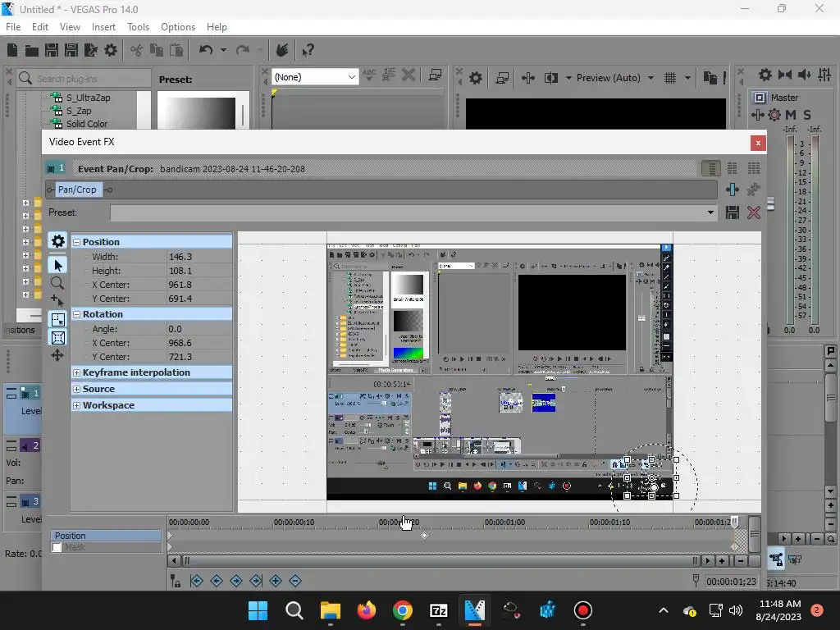Open the Edit menu
Screen dimensions: 840x630
[40, 27]
